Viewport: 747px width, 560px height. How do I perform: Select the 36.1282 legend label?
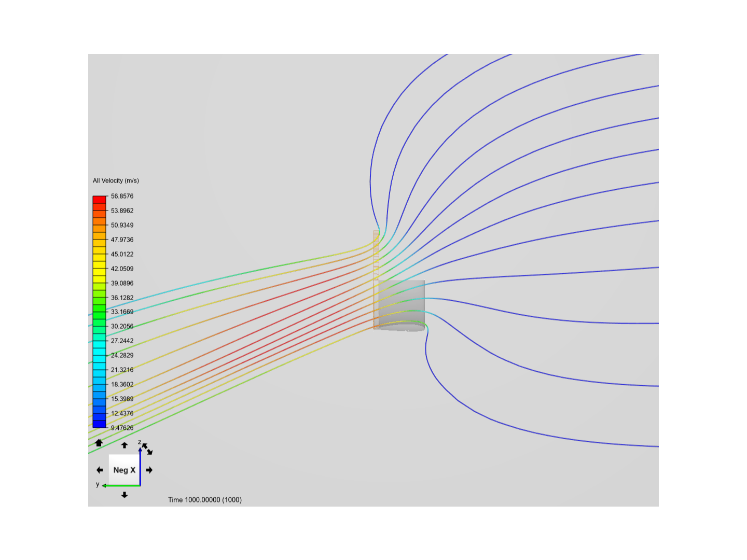click(122, 298)
